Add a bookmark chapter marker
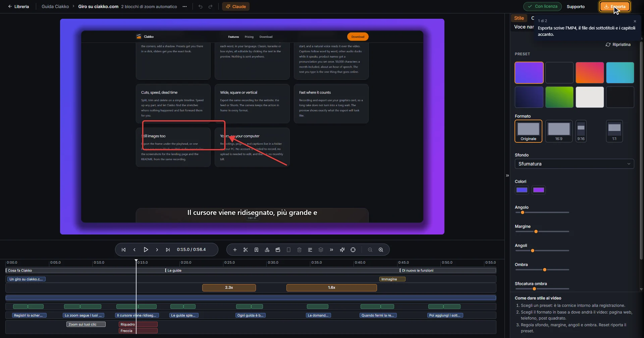The width and height of the screenshot is (644, 338). (256, 250)
